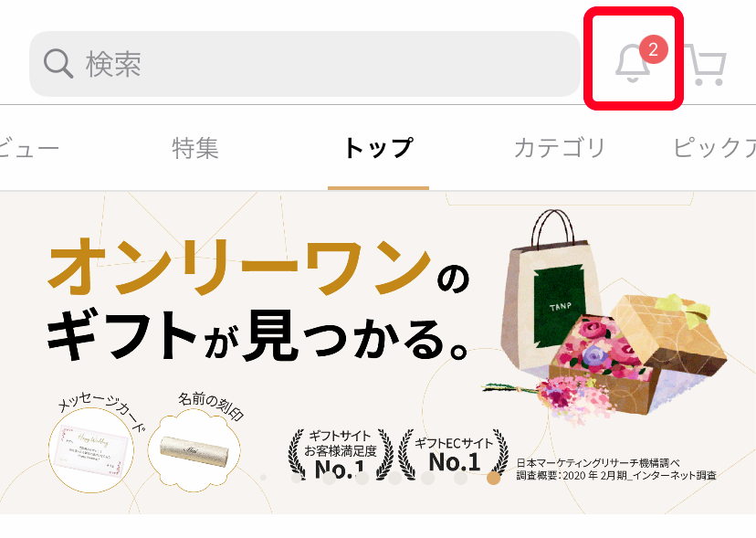Click the ギフトECサイト No.1 laurel badge

tap(454, 454)
